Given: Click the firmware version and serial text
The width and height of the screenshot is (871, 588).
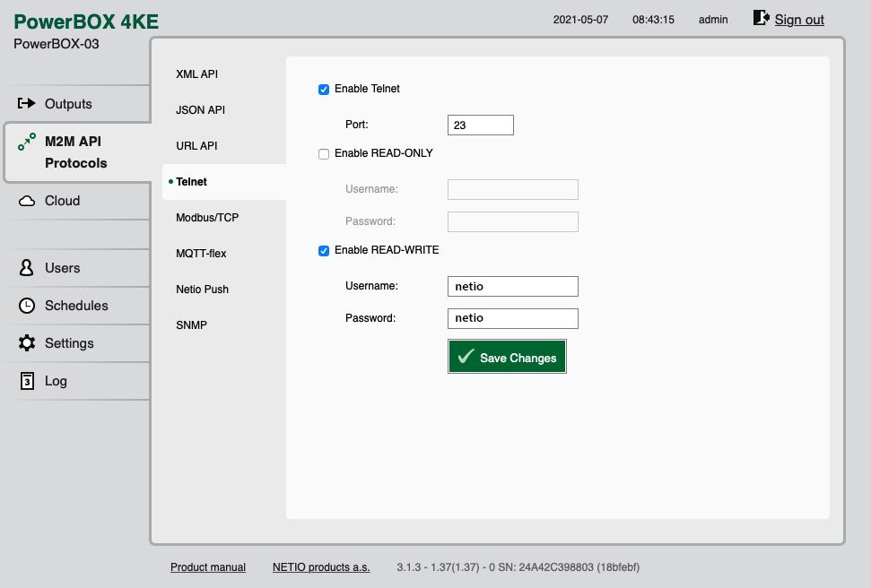Looking at the screenshot, I should (518, 566).
